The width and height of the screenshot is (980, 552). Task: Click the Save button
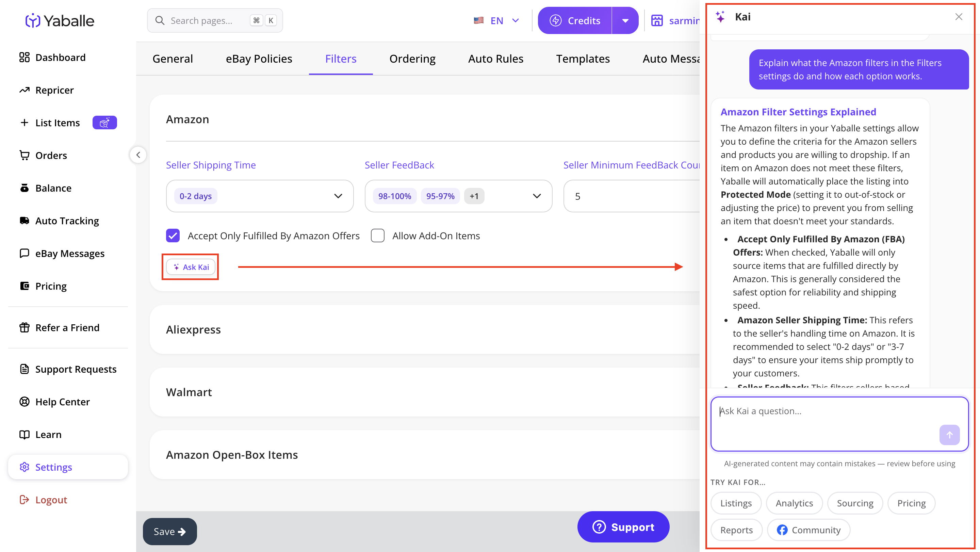click(170, 532)
